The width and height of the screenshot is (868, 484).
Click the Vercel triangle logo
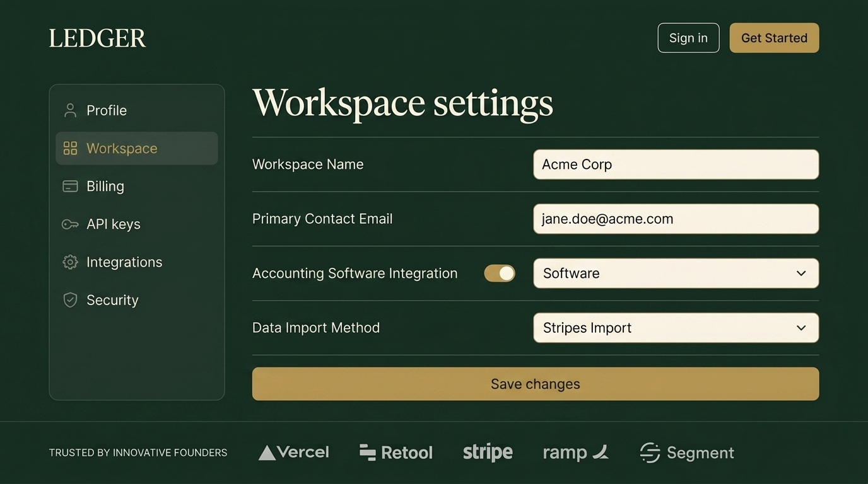pyautogui.click(x=267, y=452)
